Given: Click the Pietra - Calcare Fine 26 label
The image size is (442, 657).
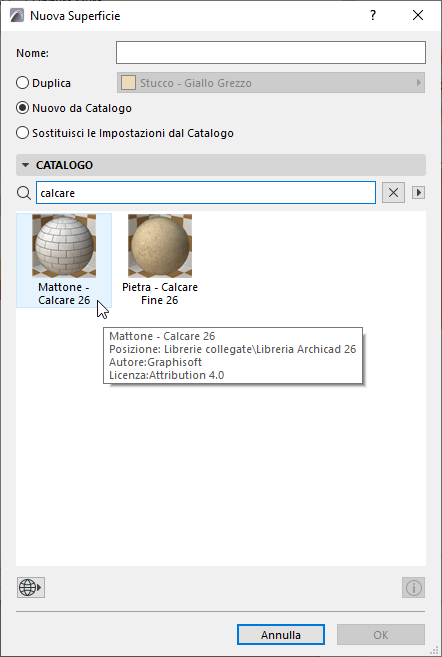Looking at the screenshot, I should [x=160, y=294].
